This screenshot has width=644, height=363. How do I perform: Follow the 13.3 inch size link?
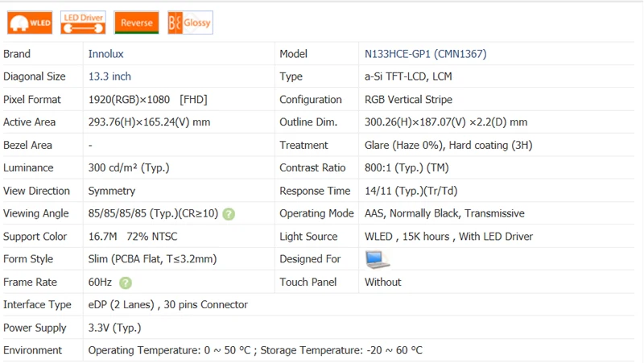[109, 76]
